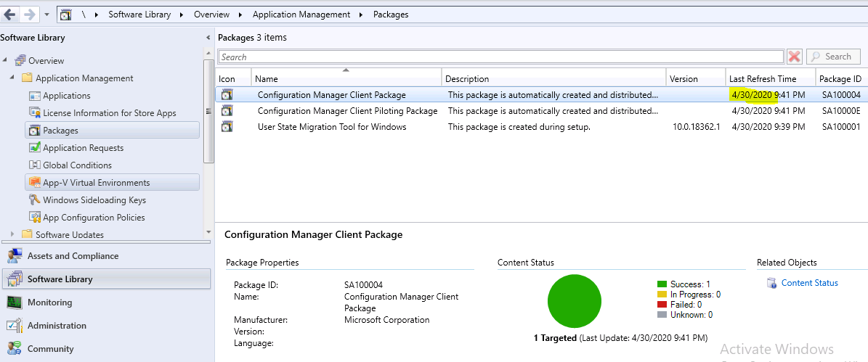Image resolution: width=868 pixels, height=362 pixels.
Task: Sort by Package ID column header
Action: (841, 78)
